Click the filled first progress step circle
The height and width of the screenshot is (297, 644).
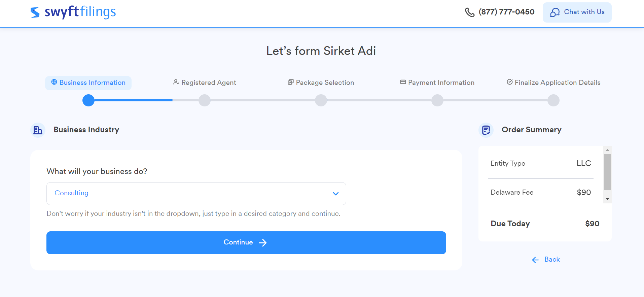pos(88,100)
